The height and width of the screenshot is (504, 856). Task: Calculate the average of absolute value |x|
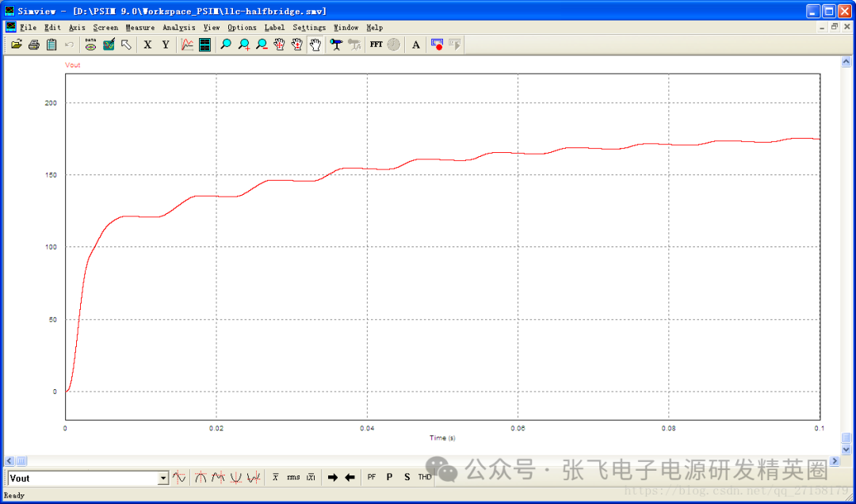(311, 477)
